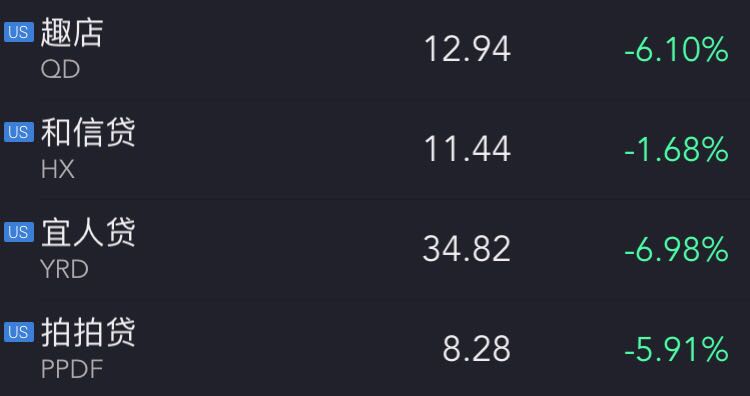The image size is (750, 396).
Task: Open the 拍拍贷 stock name
Action: tap(88, 332)
